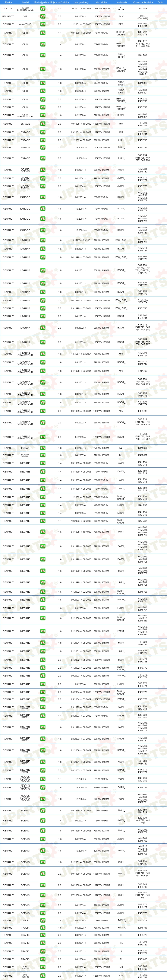Image resolution: width=167 pixels, height=980 pixels.
Task: Click the model cell AVANTIME
Action: (25, 24)
